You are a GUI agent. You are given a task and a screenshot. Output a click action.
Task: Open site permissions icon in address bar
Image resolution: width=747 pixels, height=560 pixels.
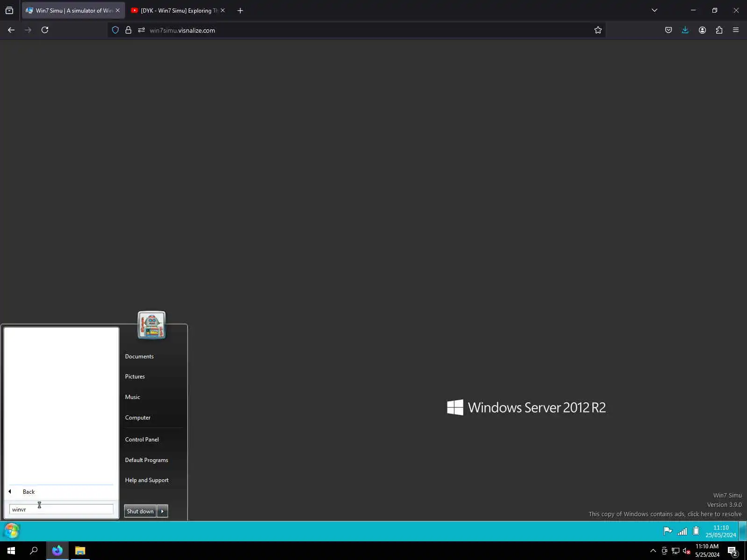pyautogui.click(x=141, y=30)
